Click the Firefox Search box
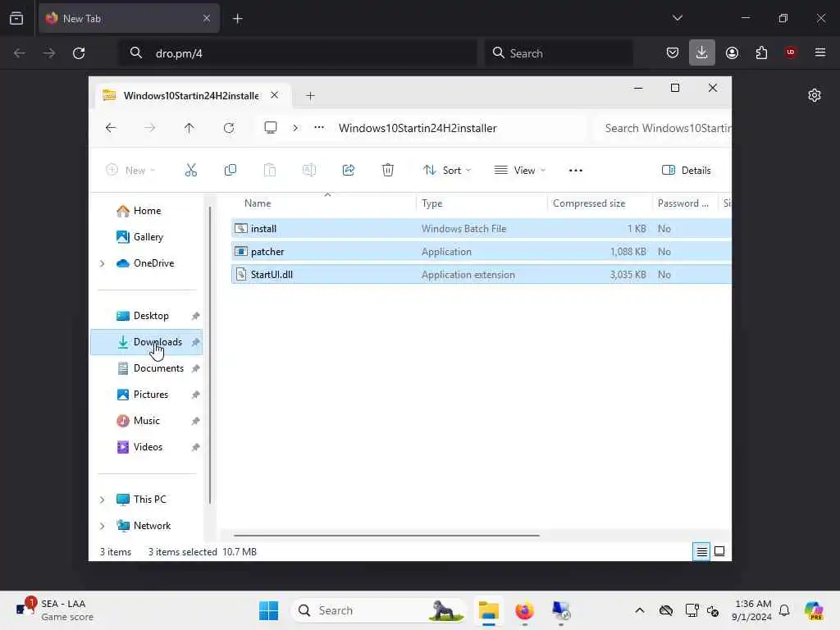This screenshot has height=630, width=840. tap(559, 53)
